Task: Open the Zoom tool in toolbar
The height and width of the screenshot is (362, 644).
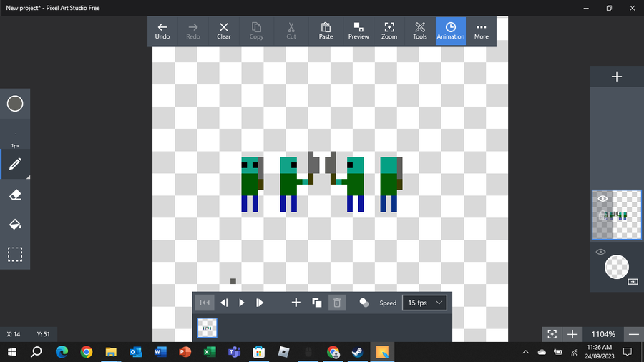Action: tap(389, 31)
